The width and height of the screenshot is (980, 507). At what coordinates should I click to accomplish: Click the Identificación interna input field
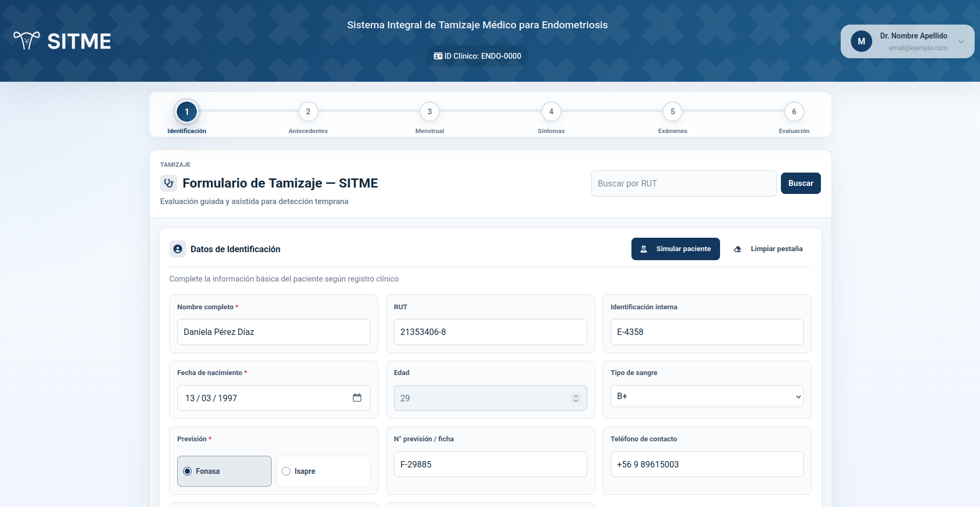[x=707, y=332]
